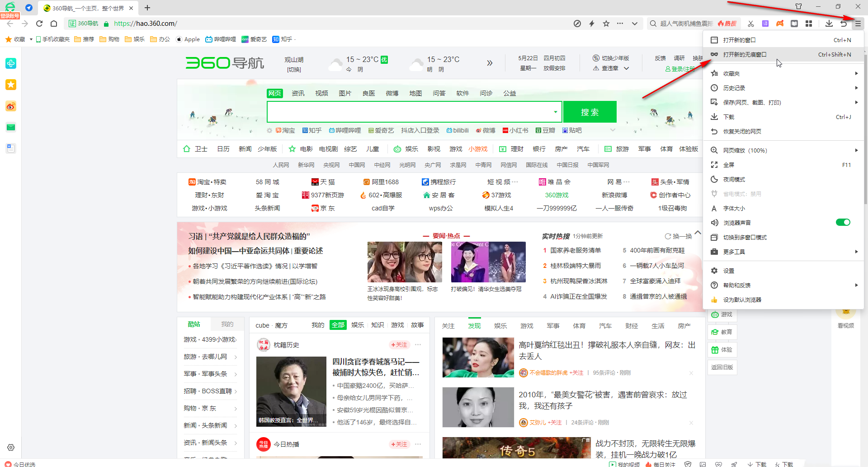The height and width of the screenshot is (467, 868).
Task: Open the extensions grid icon
Action: coord(809,24)
